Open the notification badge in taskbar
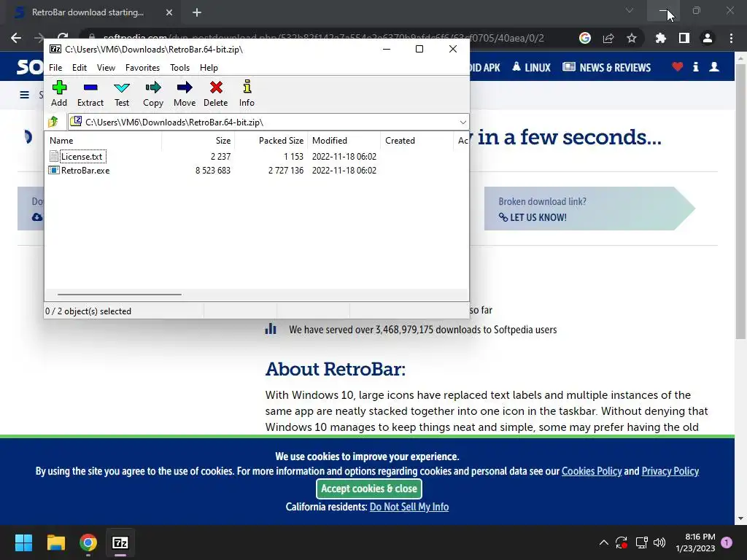This screenshot has width=747, height=560. [x=727, y=542]
